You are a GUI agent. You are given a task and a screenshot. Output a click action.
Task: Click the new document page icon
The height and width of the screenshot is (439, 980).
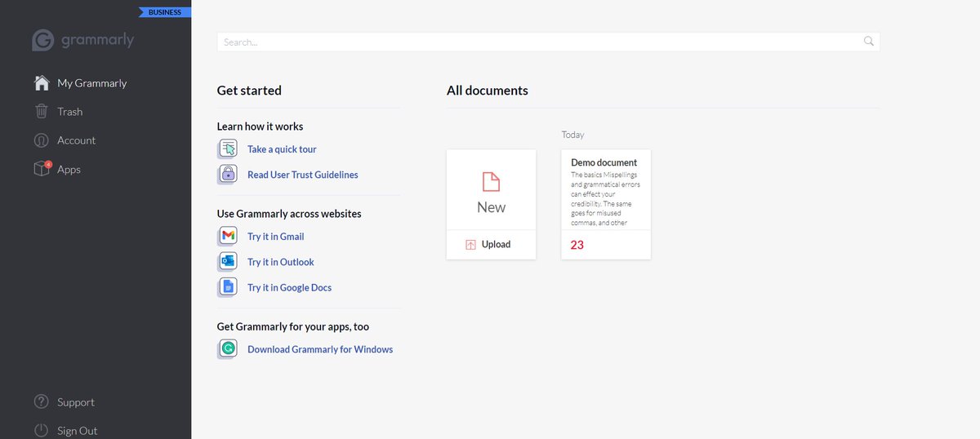click(491, 181)
